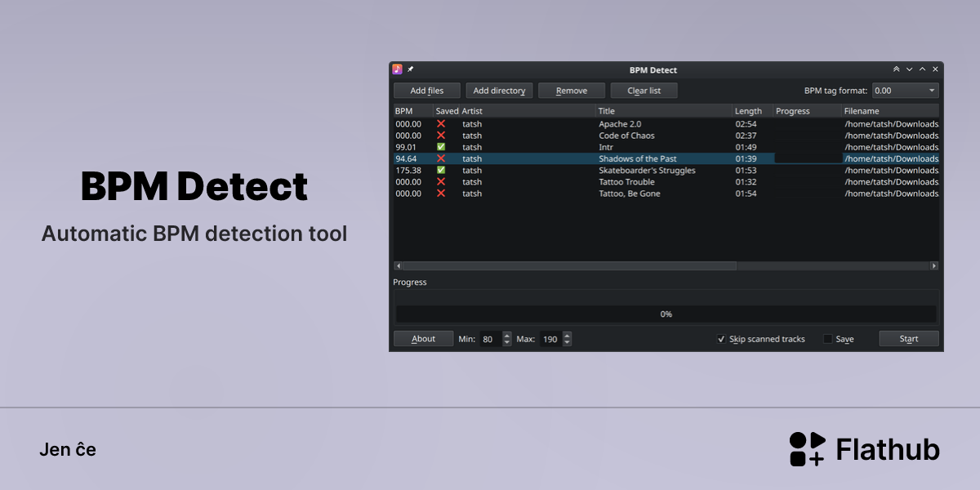Sort by the Title column header
980x490 pixels.
[664, 111]
